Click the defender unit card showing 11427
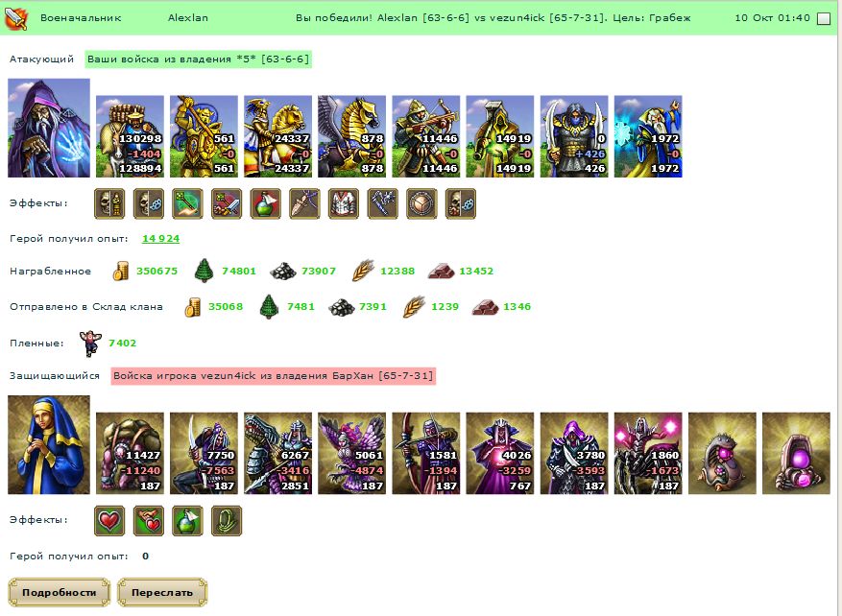Screen dimensions: 842x616 (x=130, y=453)
